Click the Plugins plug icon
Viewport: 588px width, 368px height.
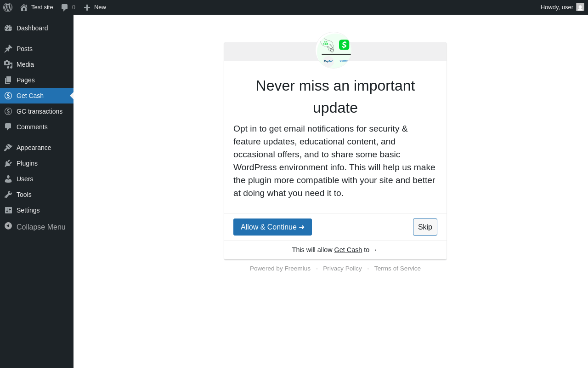[x=8, y=163]
